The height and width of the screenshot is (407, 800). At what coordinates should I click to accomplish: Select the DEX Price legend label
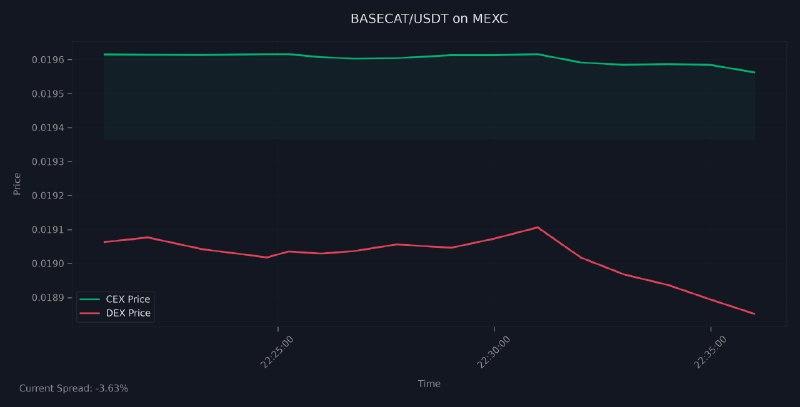pyautogui.click(x=128, y=313)
